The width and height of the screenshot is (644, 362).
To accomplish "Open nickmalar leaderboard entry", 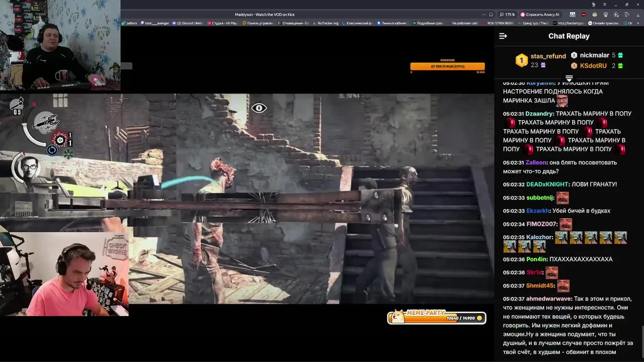I will 594,55.
